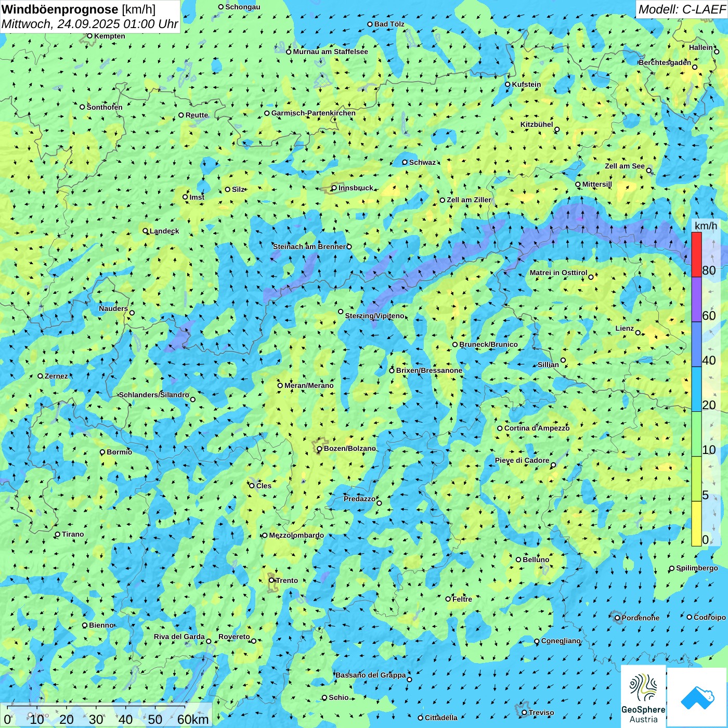This screenshot has height=728, width=728.
Task: Click the Schlanders/Silandro label
Action: point(154,395)
